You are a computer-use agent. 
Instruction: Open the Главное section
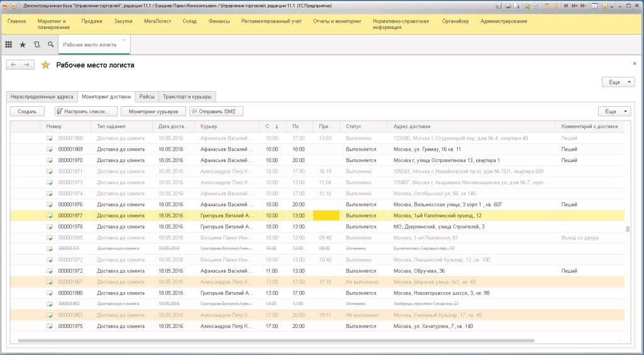tap(16, 21)
